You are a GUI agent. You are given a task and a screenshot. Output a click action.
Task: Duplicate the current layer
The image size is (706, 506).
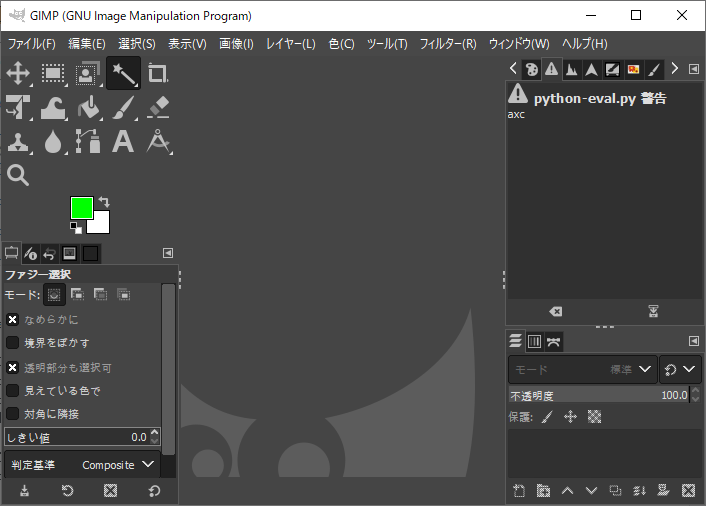(615, 491)
